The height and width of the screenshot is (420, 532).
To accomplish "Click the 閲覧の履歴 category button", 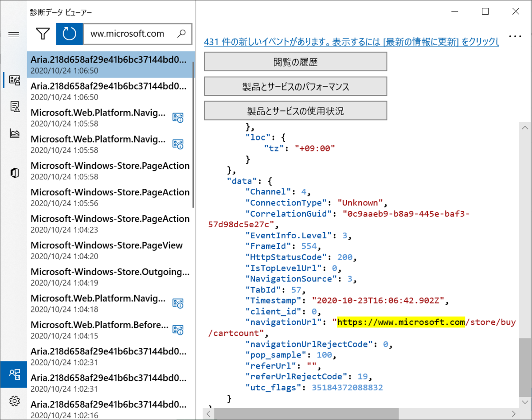I will (295, 62).
